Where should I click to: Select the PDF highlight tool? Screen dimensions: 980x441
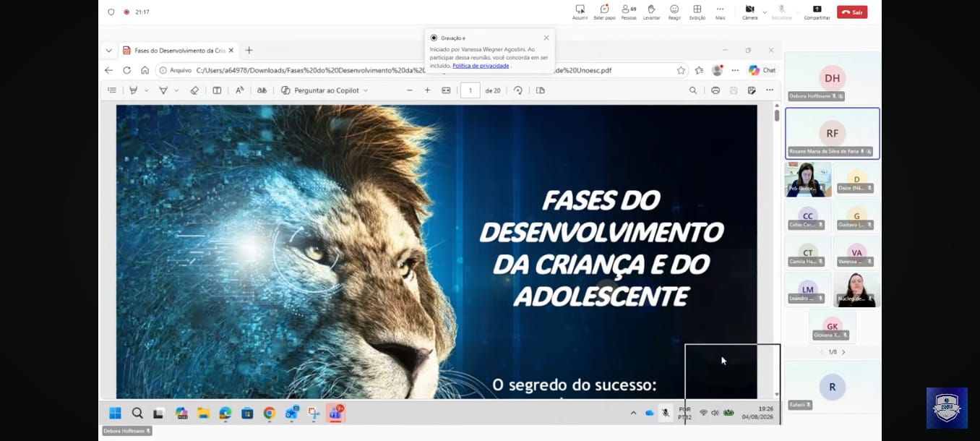pos(134,90)
